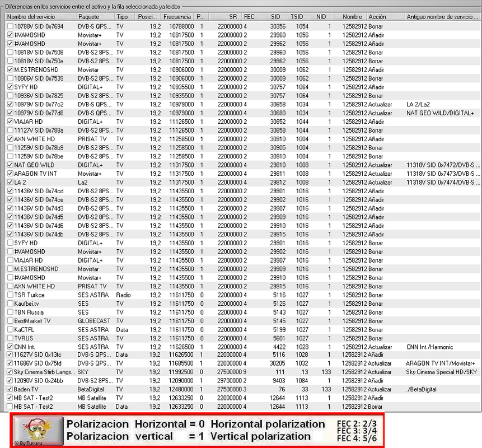Screen dimensions: 482x448
Task: Uncheck 11627V SID 0x13fc checkbox
Action: pyautogui.click(x=10, y=354)
